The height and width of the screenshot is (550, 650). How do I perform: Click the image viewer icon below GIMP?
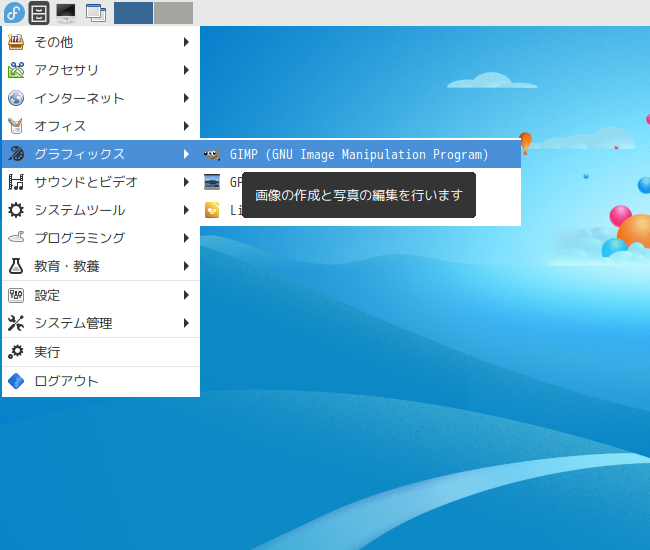pyautogui.click(x=212, y=182)
